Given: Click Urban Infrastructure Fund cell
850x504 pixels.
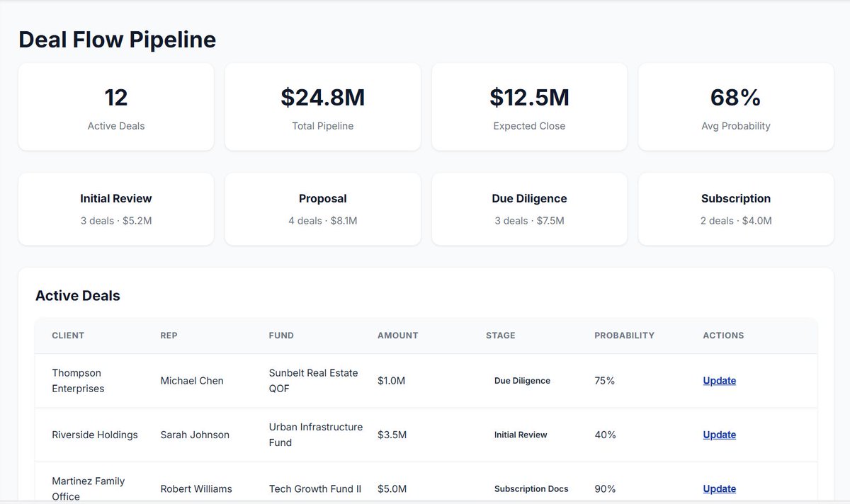Looking at the screenshot, I should coord(315,435).
